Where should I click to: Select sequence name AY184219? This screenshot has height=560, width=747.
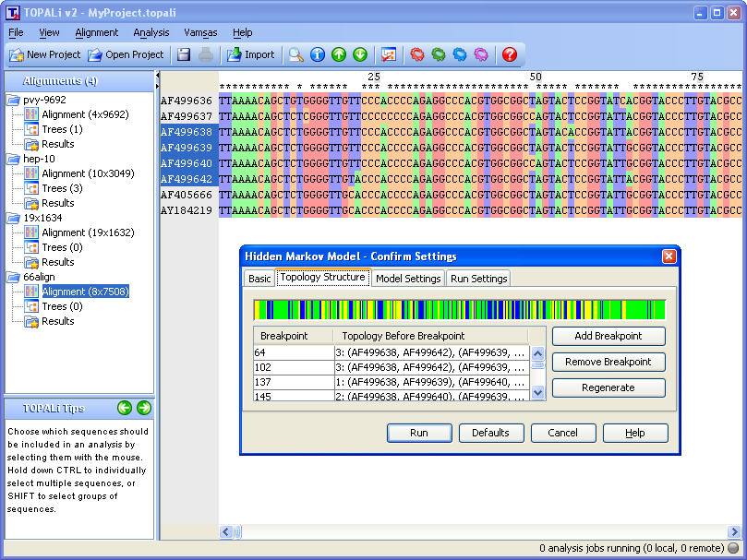click(187, 210)
